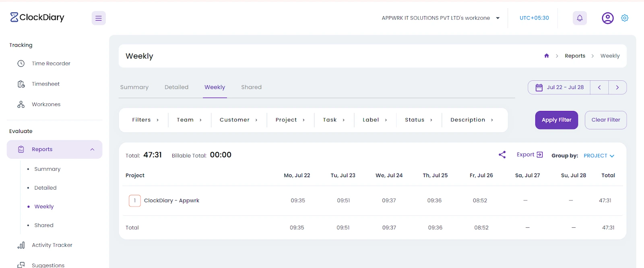644x268 pixels.
Task: Click the Clear Filter button
Action: click(606, 120)
